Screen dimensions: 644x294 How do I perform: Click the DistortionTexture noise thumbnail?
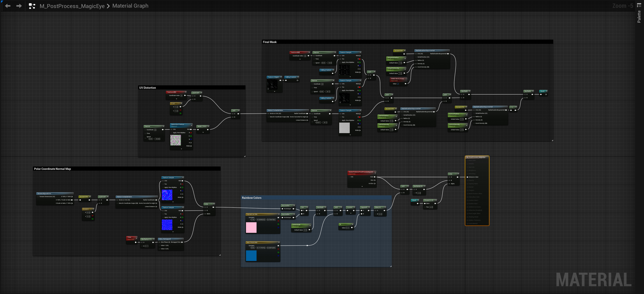tap(175, 140)
